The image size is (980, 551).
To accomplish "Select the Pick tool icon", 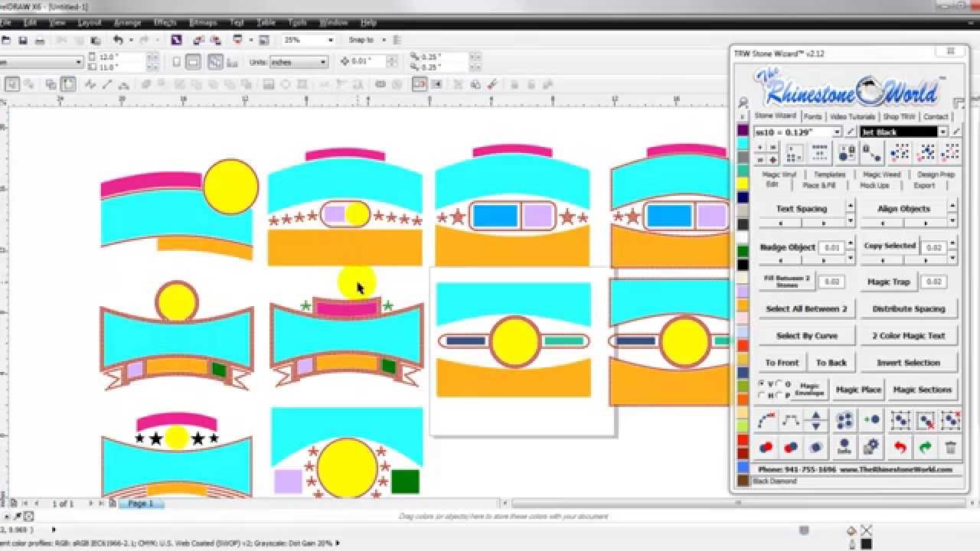I will (13, 84).
